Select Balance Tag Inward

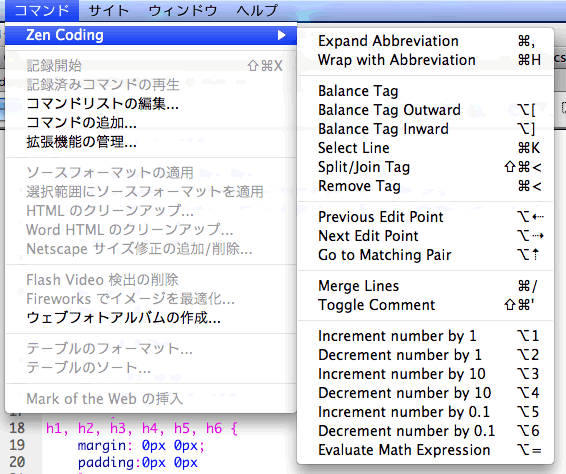425,129
